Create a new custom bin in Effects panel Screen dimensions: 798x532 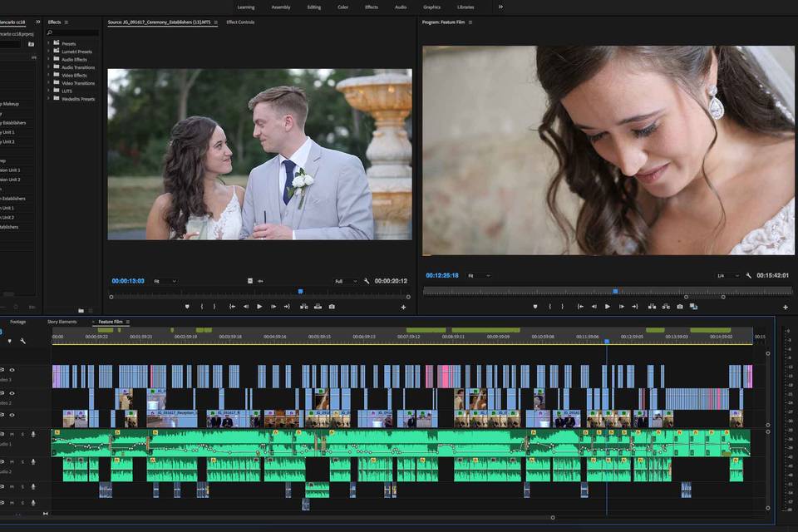tap(81, 310)
